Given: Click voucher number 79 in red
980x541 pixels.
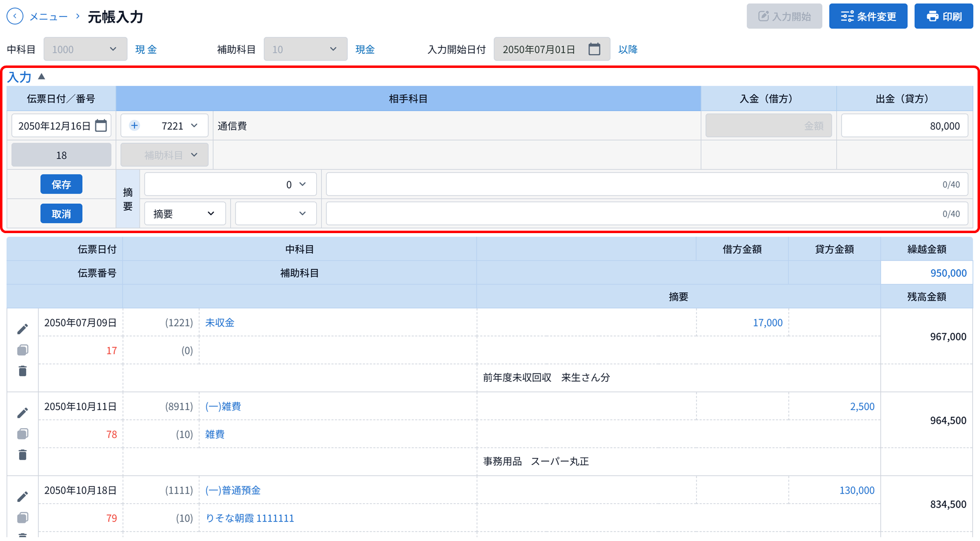Looking at the screenshot, I should [111, 518].
